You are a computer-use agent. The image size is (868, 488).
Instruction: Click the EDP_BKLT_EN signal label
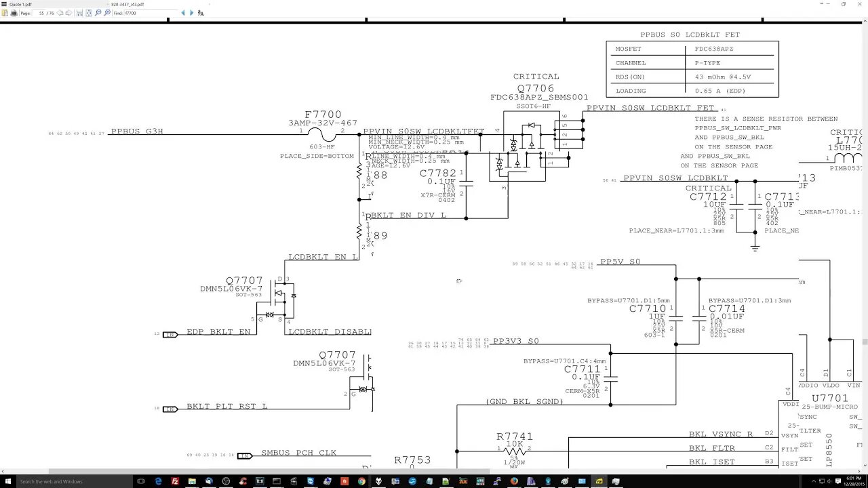(x=218, y=332)
